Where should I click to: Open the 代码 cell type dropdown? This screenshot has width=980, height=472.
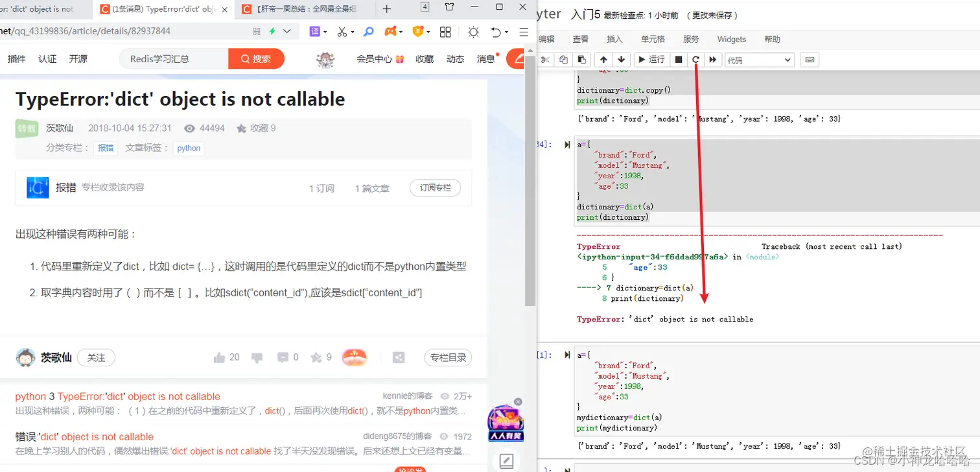pyautogui.click(x=758, y=59)
